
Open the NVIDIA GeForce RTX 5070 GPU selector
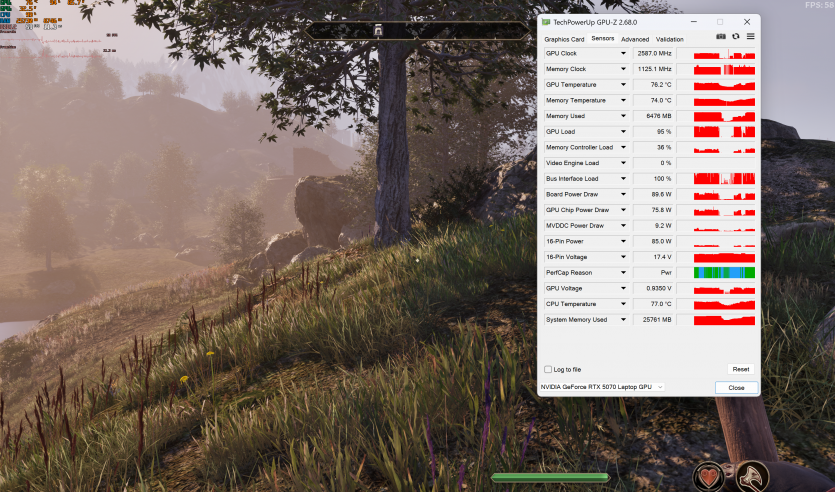602,387
